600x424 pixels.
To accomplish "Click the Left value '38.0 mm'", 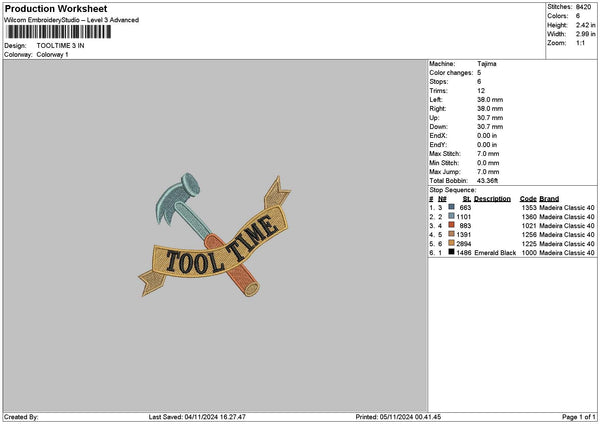I will (490, 99).
